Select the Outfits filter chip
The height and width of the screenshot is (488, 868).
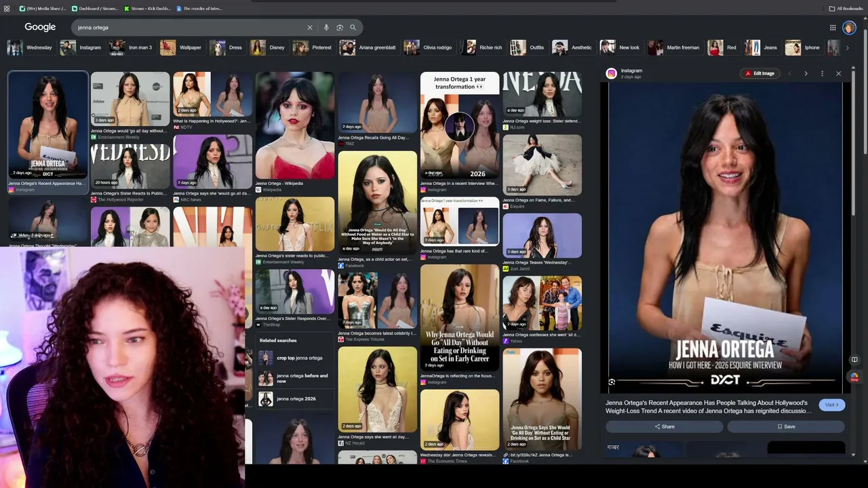(528, 47)
